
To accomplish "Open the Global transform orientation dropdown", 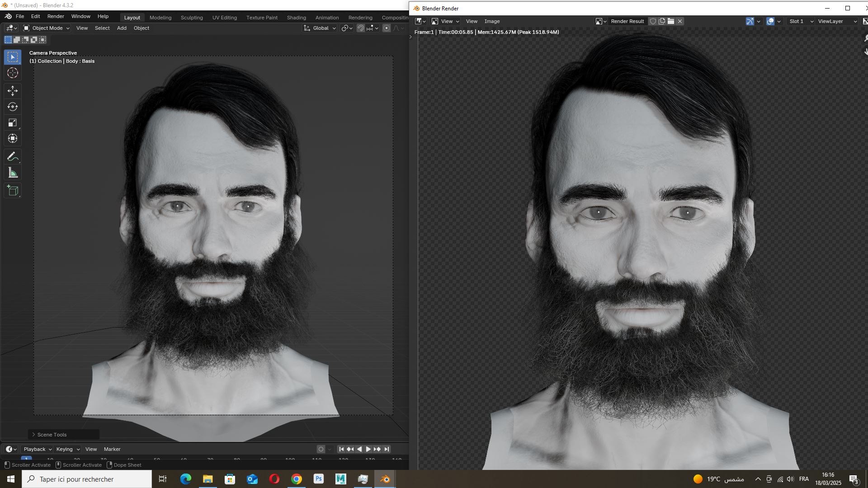I will pos(320,28).
